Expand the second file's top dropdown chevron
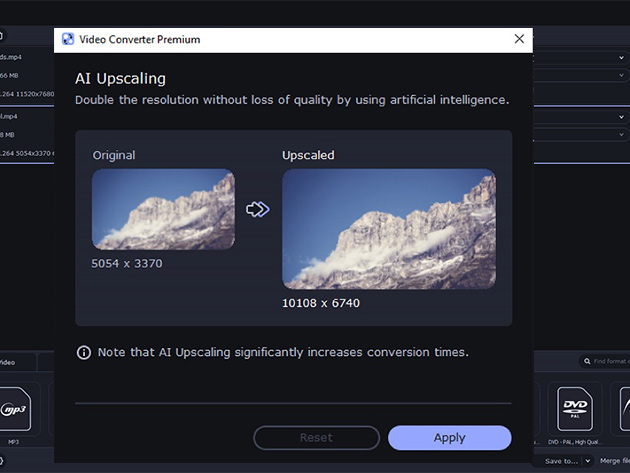This screenshot has width=630, height=473. 621,117
